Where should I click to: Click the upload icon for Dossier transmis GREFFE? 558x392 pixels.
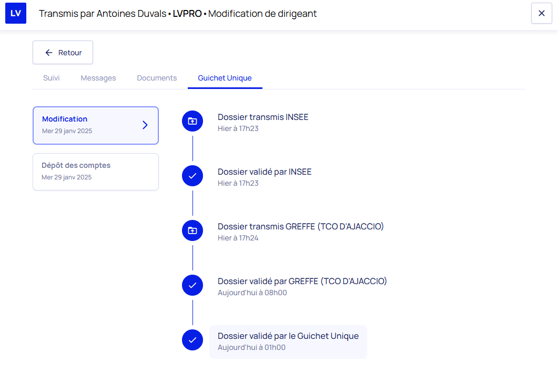coord(192,230)
